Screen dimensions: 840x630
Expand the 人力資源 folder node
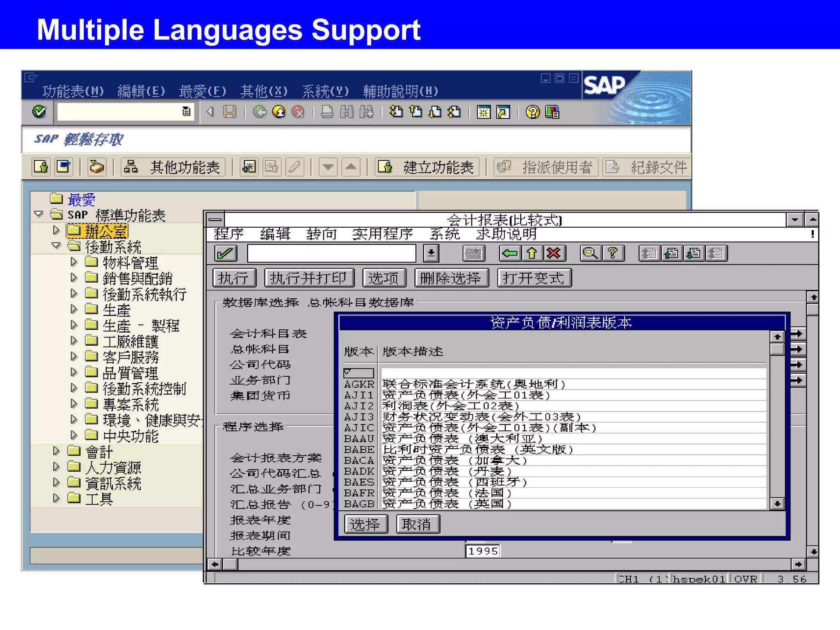pos(56,467)
